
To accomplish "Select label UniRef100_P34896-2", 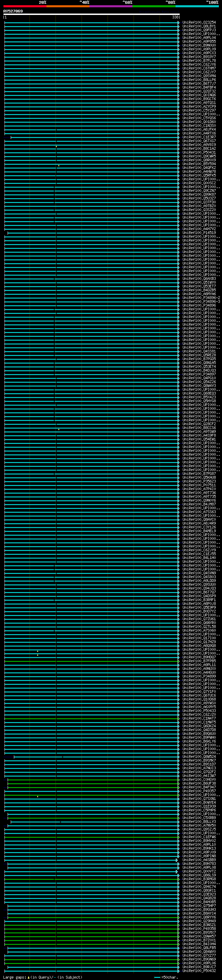I will [x=201, y=298].
